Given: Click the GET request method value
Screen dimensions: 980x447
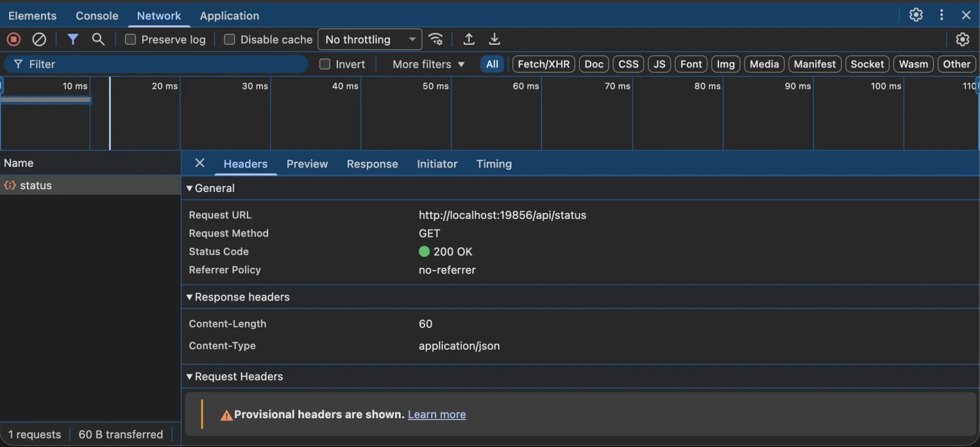Looking at the screenshot, I should pyautogui.click(x=429, y=233).
